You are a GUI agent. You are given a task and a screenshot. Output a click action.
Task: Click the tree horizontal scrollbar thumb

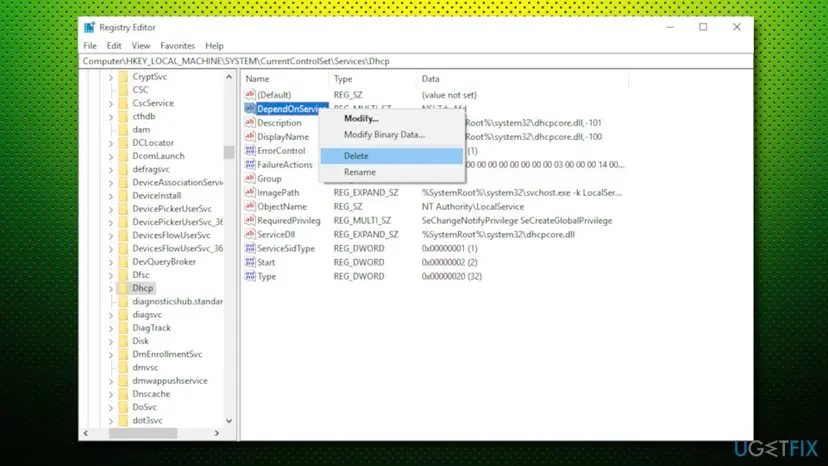coord(143,433)
